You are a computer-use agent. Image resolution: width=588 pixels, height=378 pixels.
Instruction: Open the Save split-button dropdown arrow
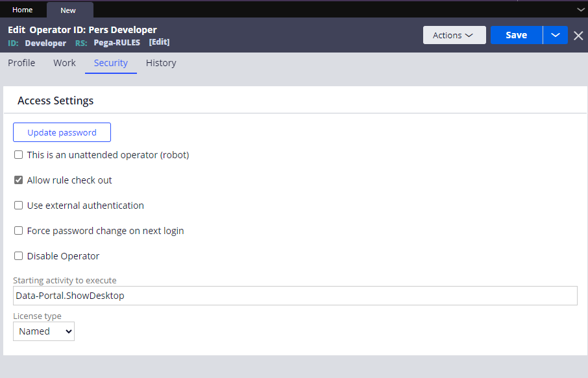coord(556,35)
